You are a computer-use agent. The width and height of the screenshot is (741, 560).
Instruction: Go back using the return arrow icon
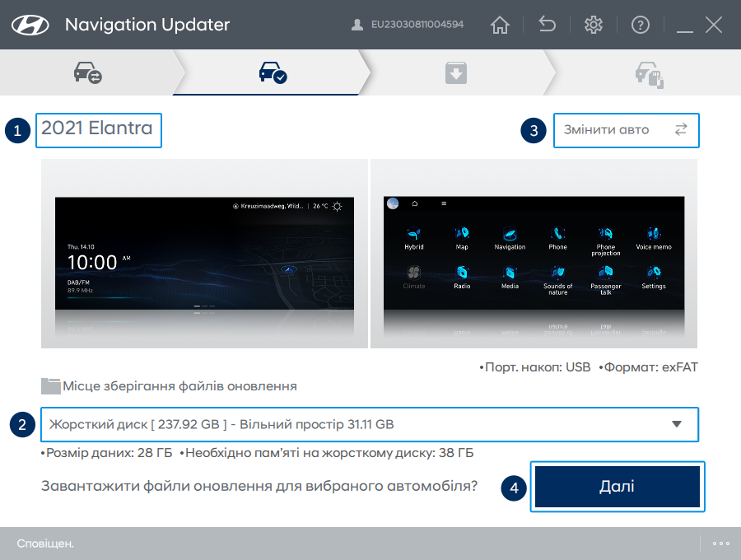[547, 24]
